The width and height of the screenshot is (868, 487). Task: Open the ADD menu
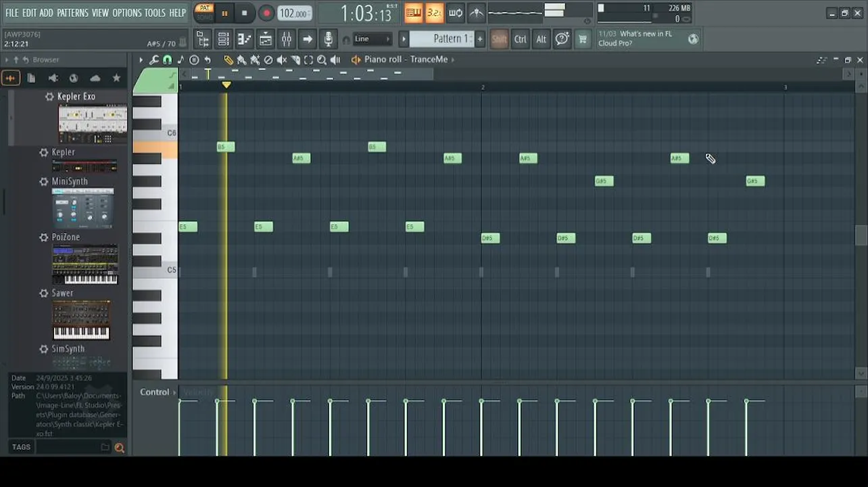pyautogui.click(x=46, y=13)
